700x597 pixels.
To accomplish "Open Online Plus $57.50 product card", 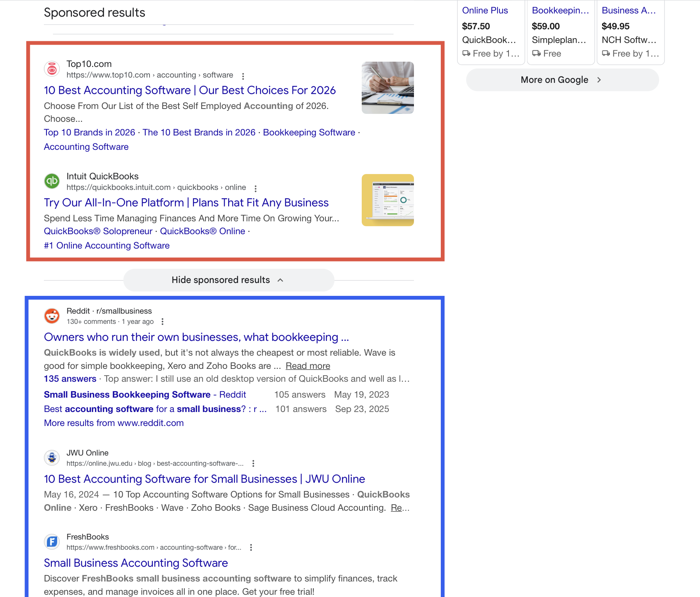I will click(491, 32).
